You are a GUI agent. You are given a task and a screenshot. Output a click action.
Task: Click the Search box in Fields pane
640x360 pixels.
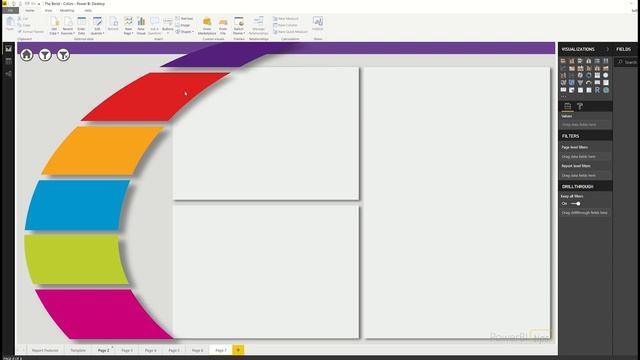click(627, 62)
